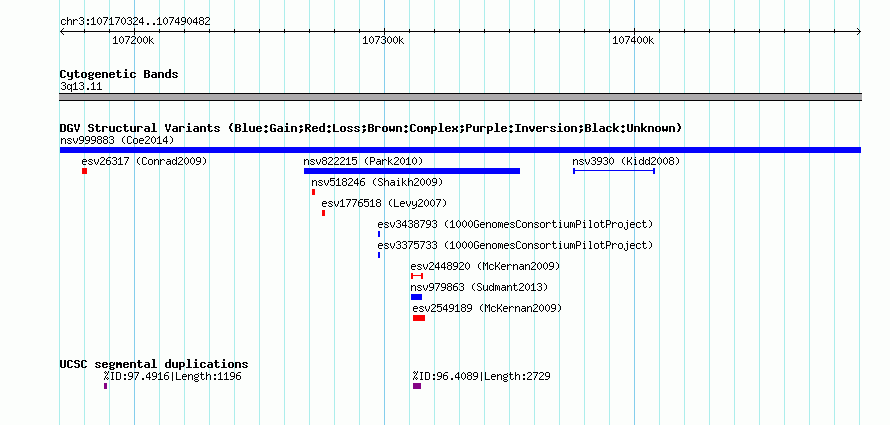Click the nsv3930 (Kidd2008) label
Image resolution: width=890 pixels, height=425 pixels.
[626, 161]
